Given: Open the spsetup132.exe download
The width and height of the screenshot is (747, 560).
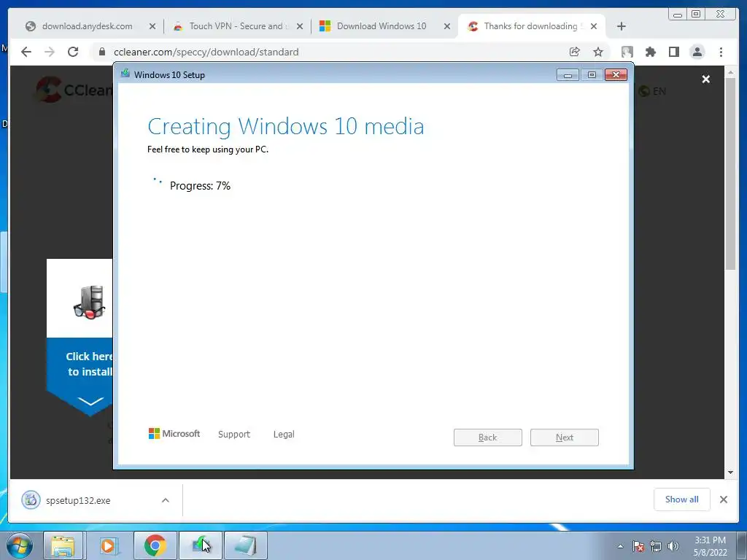Looking at the screenshot, I should [78, 500].
